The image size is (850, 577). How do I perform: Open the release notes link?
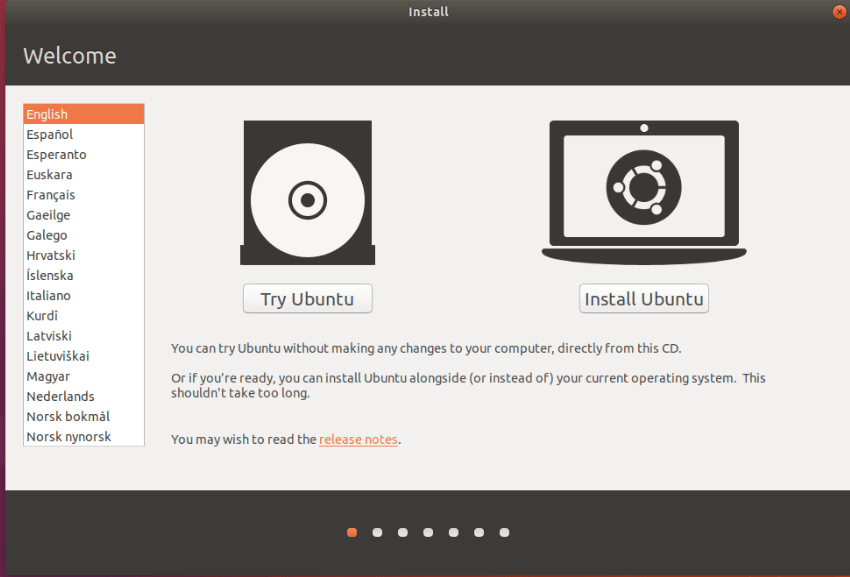point(358,439)
